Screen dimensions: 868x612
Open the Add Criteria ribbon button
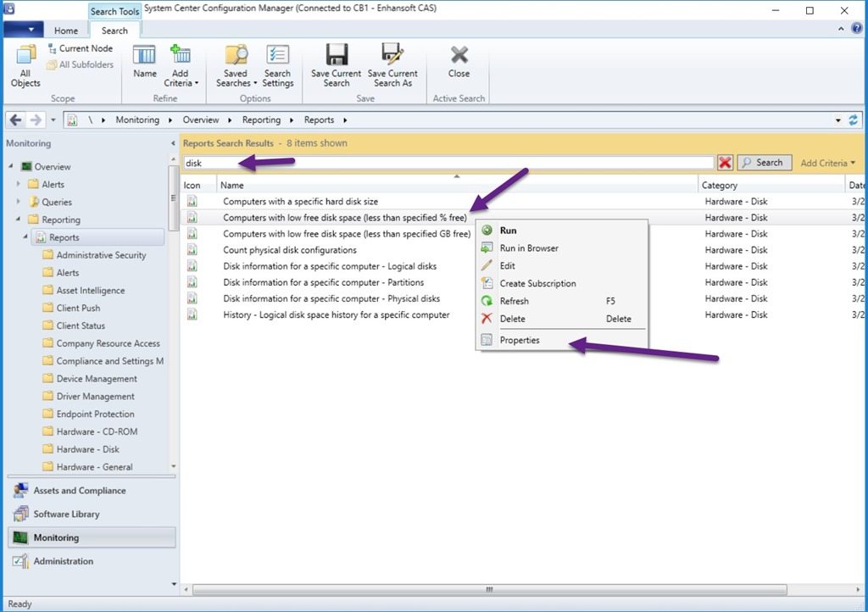(181, 66)
